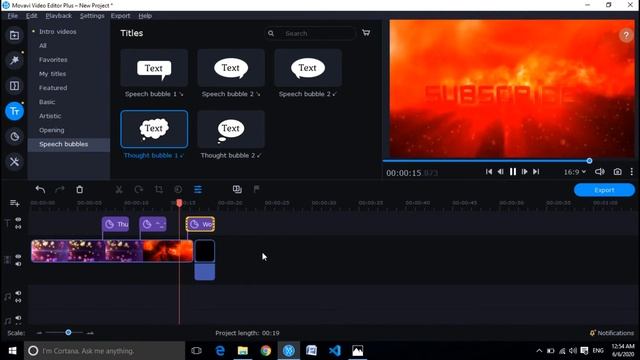Image resolution: width=640 pixels, height=360 pixels.
Task: Open Chrome from the taskbar
Action: click(x=266, y=351)
